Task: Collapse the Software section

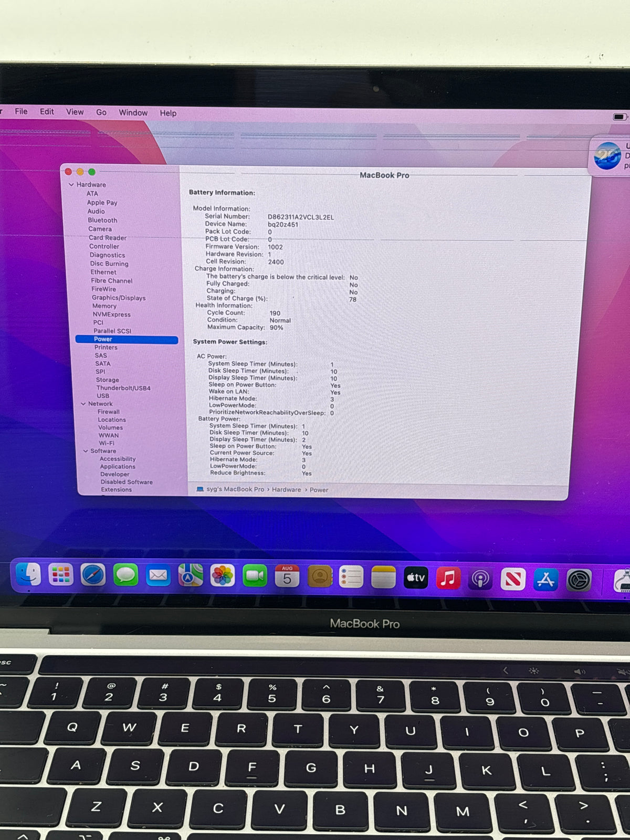Action: point(86,451)
